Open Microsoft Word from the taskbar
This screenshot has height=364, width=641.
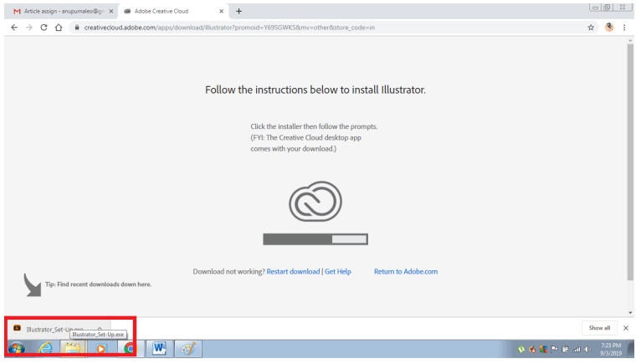click(159, 349)
